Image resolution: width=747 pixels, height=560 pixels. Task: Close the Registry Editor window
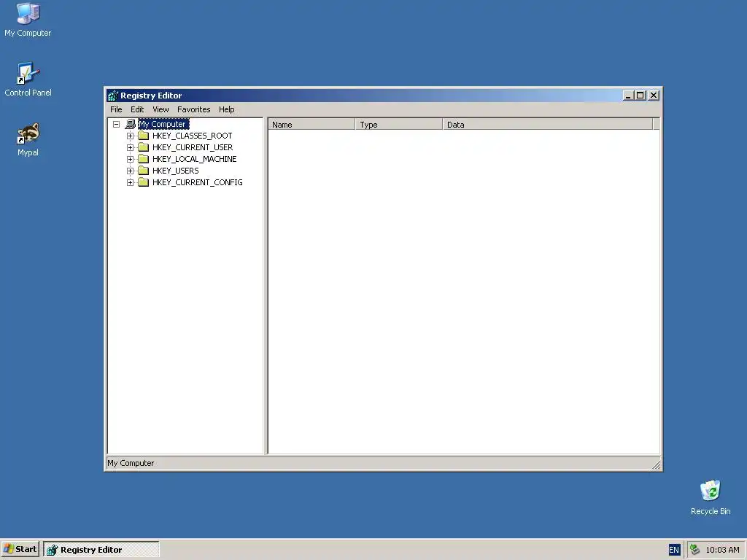(x=654, y=96)
